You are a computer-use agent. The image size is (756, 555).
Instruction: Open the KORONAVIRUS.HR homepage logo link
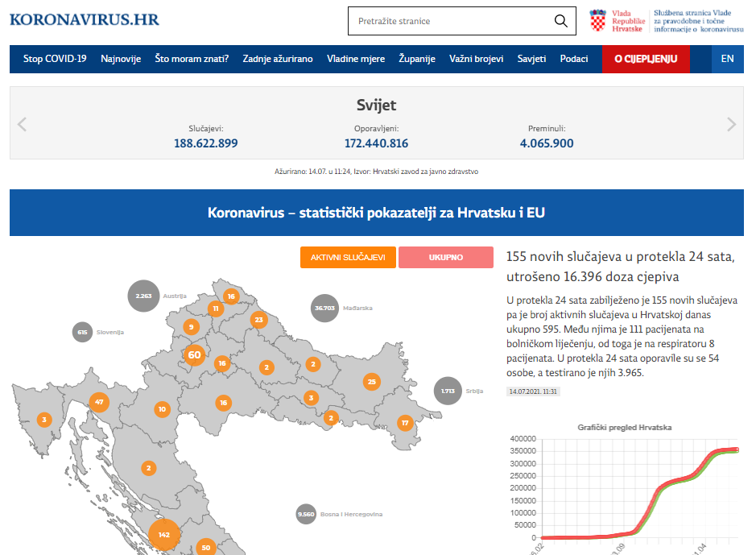coord(84,20)
